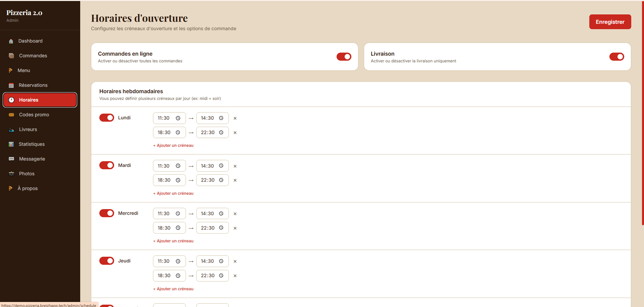The image size is (644, 307).
Task: Click the Commandes box icon
Action: (x=11, y=56)
